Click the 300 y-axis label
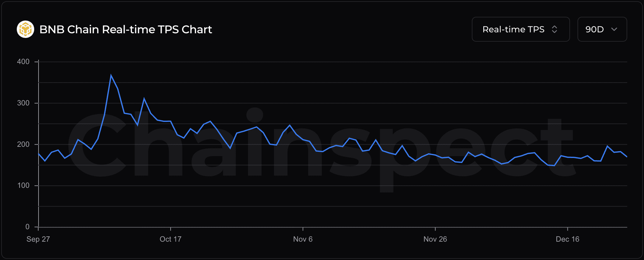Image resolution: width=644 pixels, height=260 pixels. pyautogui.click(x=23, y=103)
